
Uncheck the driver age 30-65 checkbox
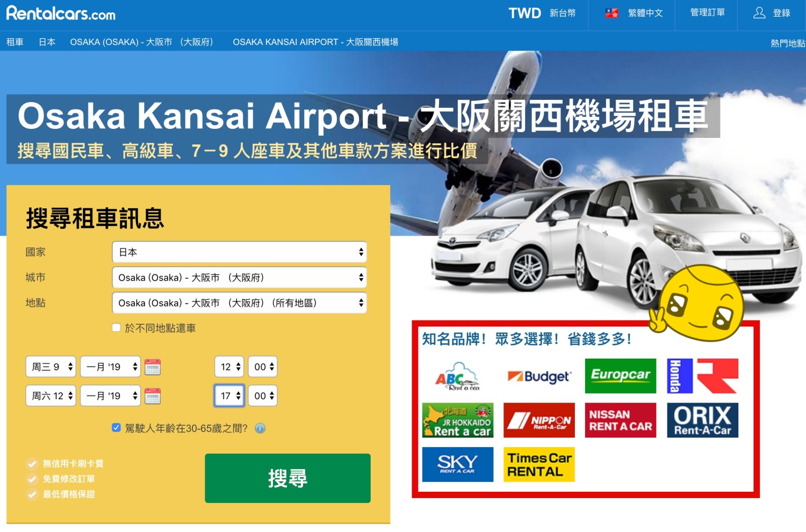click(116, 428)
